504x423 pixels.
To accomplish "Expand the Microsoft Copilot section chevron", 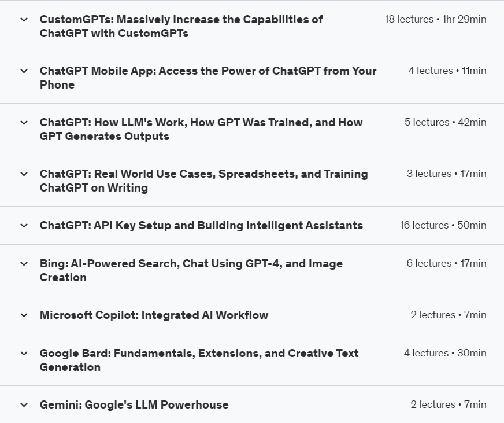I will 24,315.
